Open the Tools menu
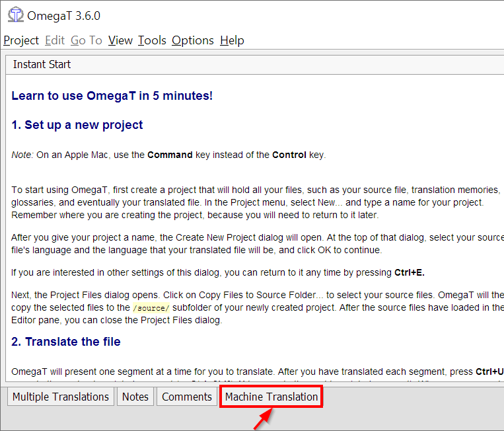The height and width of the screenshot is (431, 504). click(x=152, y=40)
